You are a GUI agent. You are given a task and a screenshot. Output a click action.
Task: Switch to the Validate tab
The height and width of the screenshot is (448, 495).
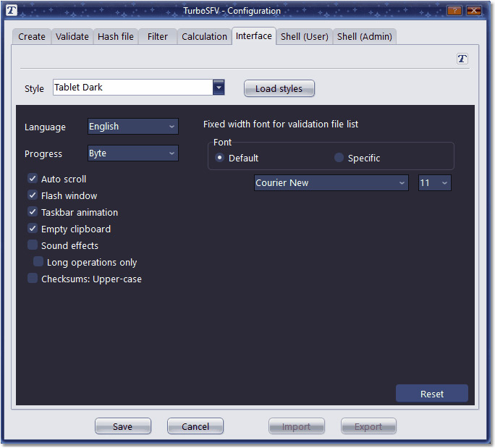coord(72,37)
